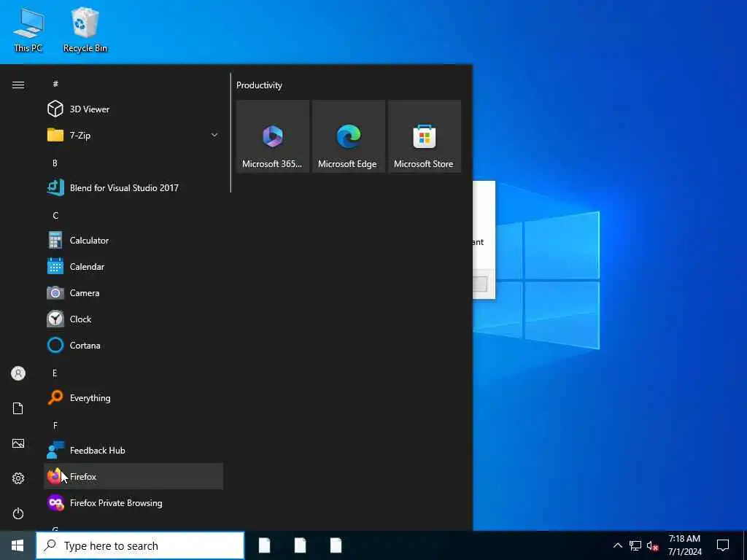
Task: Click the 'C' letter group header
Action: (55, 215)
